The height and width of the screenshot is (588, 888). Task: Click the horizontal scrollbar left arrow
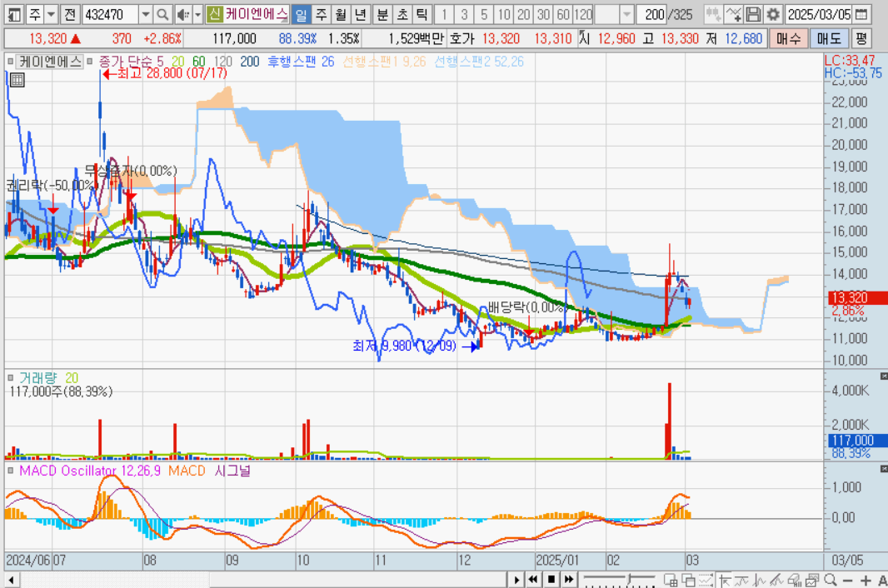coord(11,580)
